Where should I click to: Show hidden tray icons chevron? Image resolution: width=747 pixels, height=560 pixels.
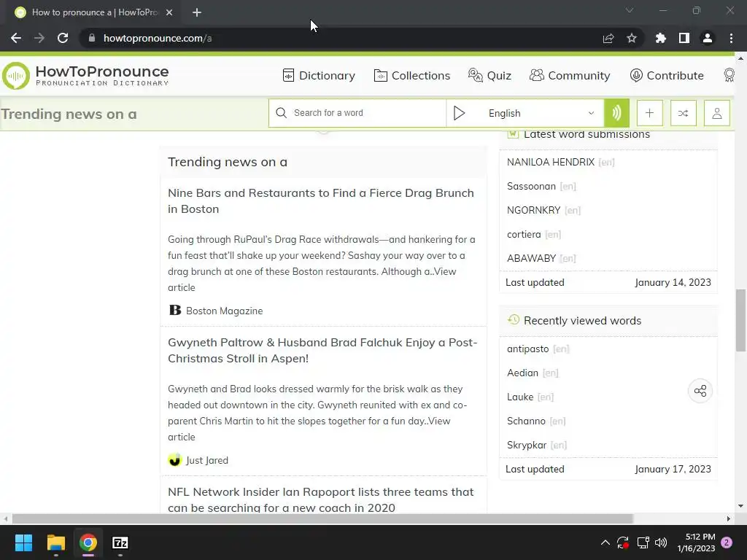coord(605,542)
